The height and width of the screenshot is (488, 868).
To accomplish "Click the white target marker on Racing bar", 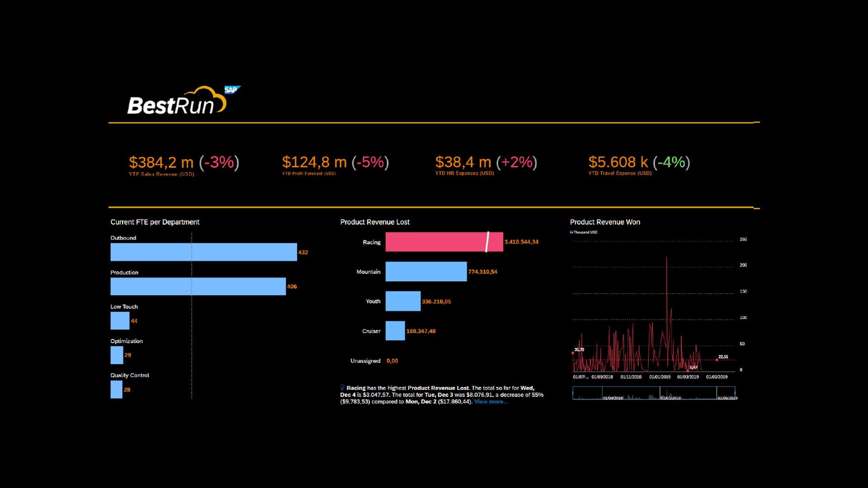I will 487,242.
